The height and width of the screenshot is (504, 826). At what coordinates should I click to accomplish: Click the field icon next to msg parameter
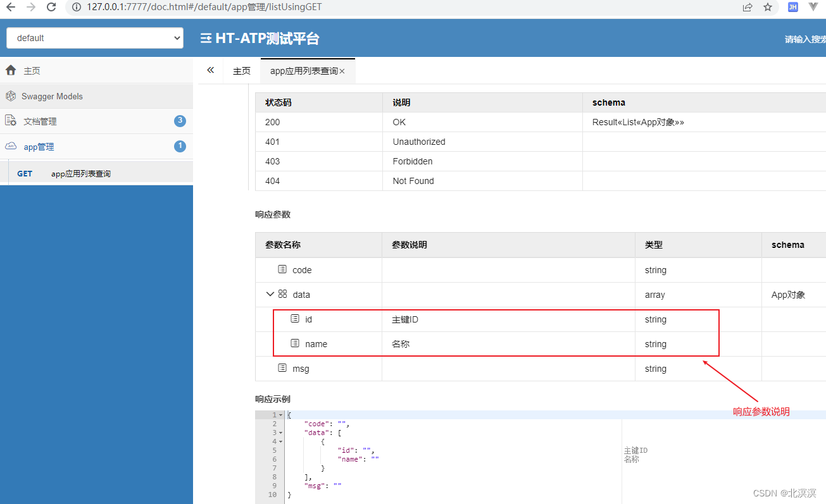282,367
